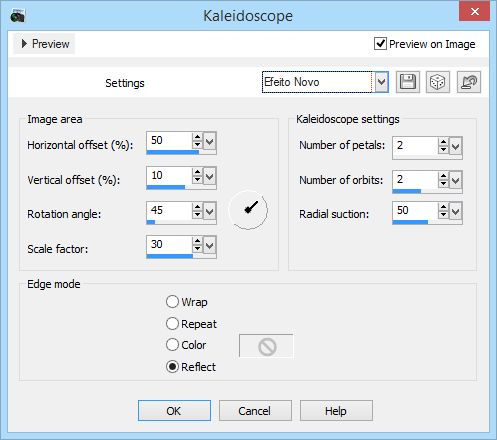Select the Wrap edge mode
Screen dimensions: 497x440
(172, 302)
